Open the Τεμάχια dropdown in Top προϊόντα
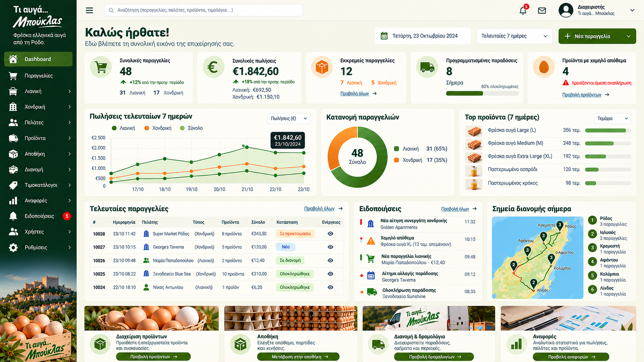Image resolution: width=644 pixels, height=362 pixels. [x=612, y=118]
